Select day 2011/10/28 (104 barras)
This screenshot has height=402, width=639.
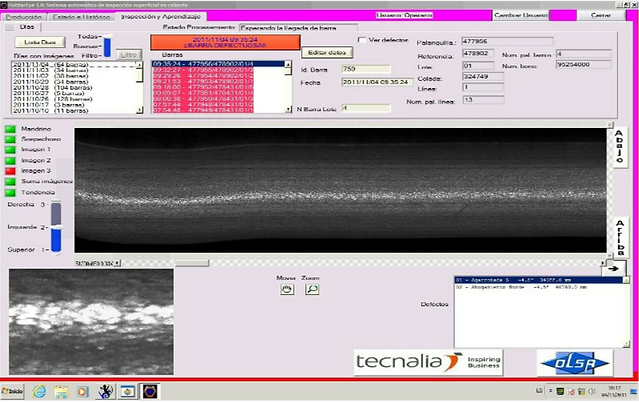53,88
